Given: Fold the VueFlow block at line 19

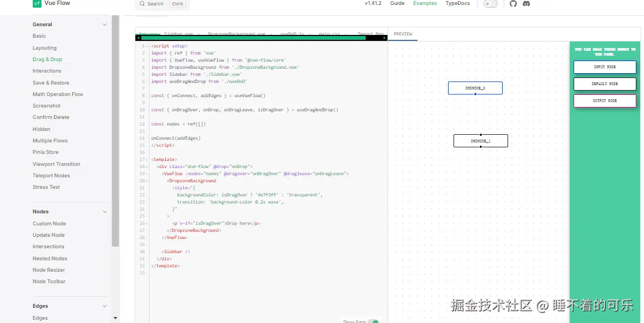Looking at the screenshot, I should pos(147,174).
